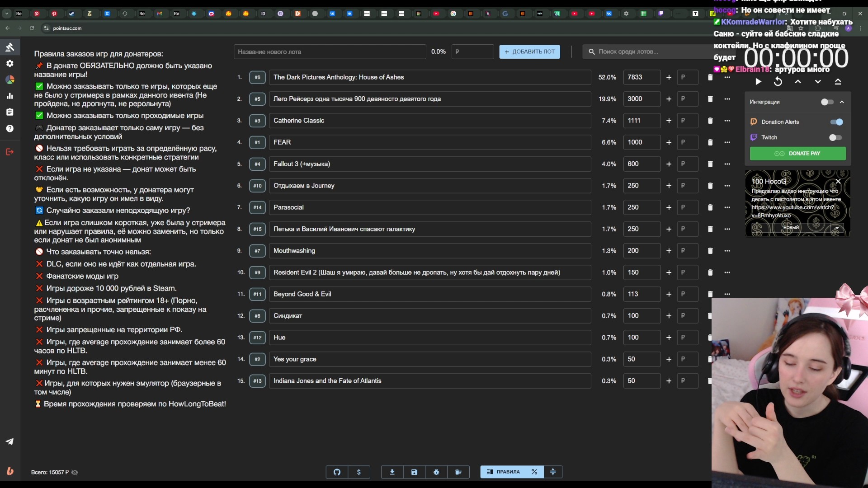
Task: Click the Название нового лота input field
Action: (x=330, y=52)
